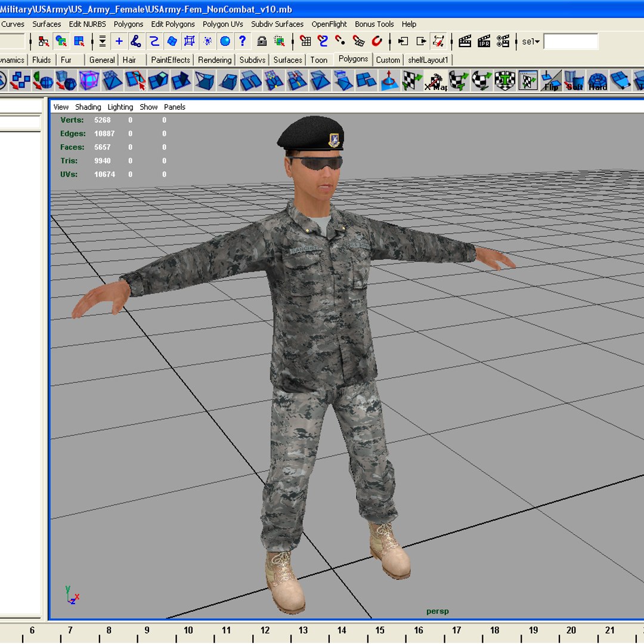
Task: Jump to frame 12 on timeline
Action: 265,630
